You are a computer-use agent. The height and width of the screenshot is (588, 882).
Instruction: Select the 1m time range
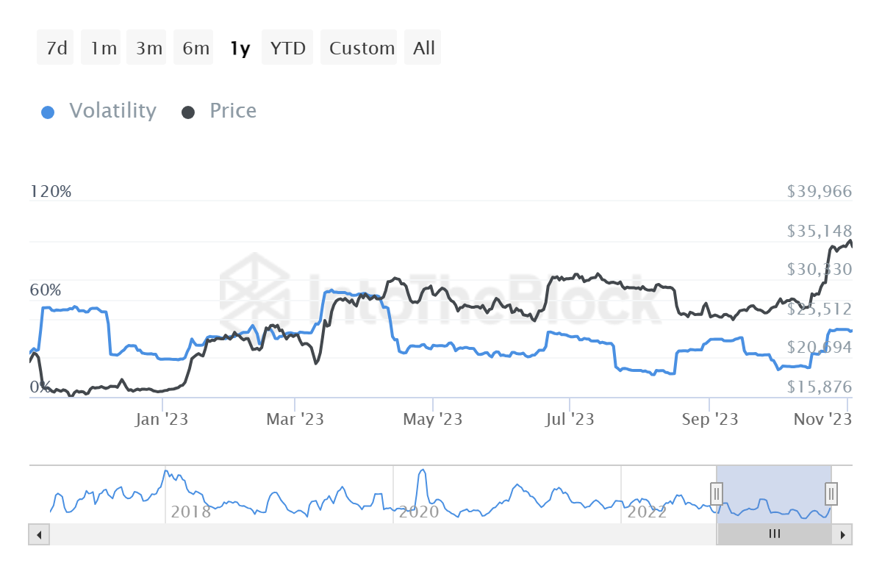(103, 48)
